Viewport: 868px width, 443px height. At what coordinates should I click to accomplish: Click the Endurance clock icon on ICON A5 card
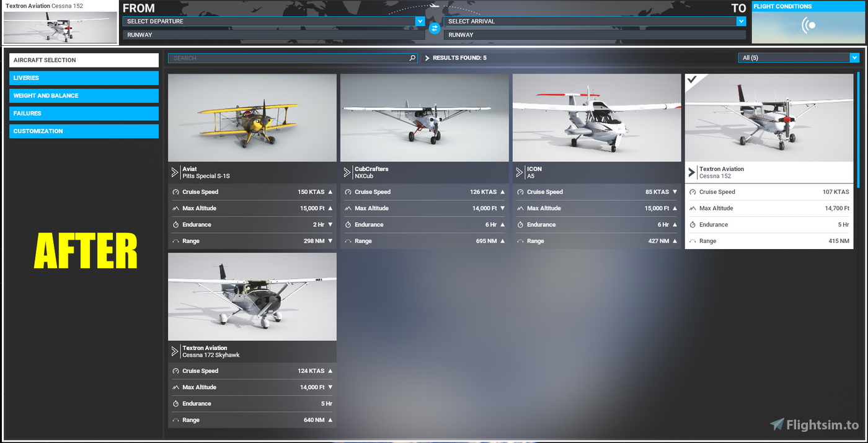521,224
